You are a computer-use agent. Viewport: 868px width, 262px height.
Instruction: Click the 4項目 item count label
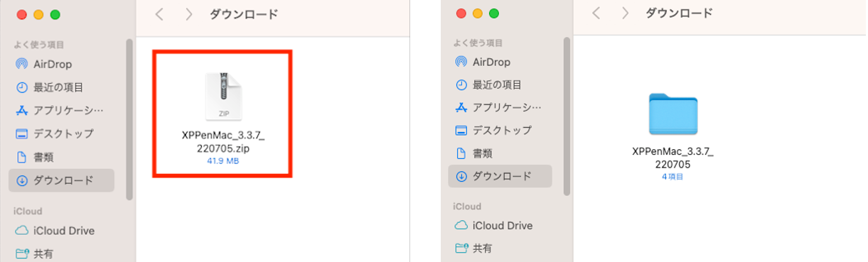(x=673, y=177)
